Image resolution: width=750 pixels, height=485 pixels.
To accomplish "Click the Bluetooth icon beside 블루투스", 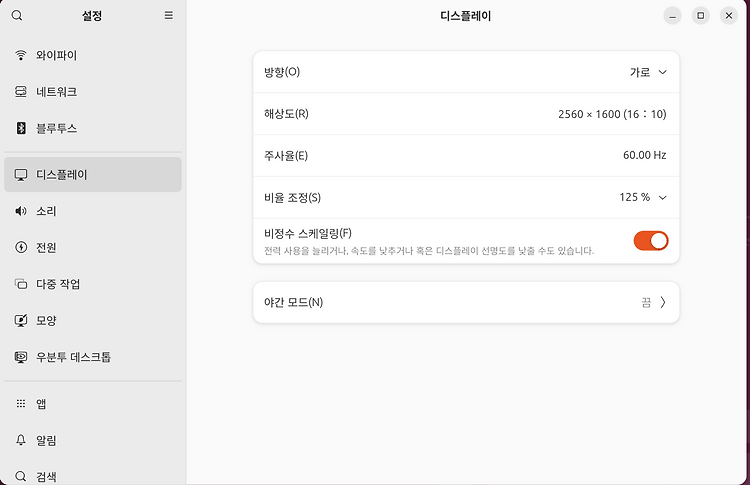I will [x=21, y=128].
